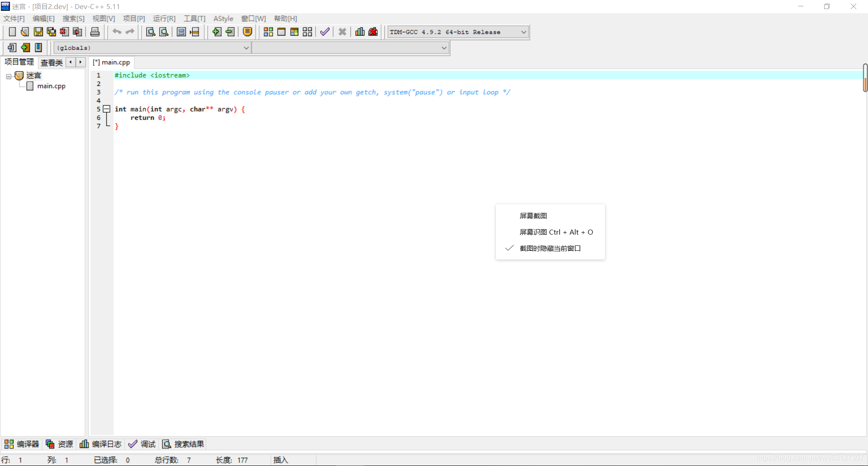
Task: Click the Open file toolbar icon
Action: click(x=25, y=32)
